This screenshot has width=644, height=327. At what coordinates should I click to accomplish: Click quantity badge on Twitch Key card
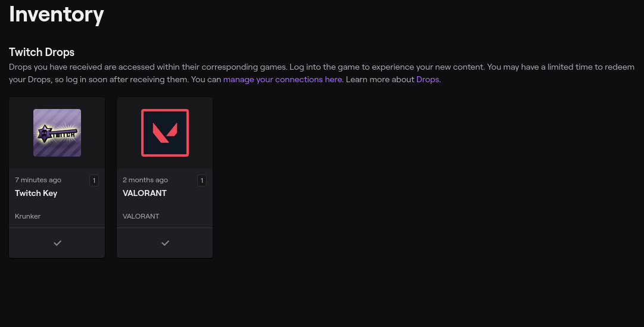point(94,180)
